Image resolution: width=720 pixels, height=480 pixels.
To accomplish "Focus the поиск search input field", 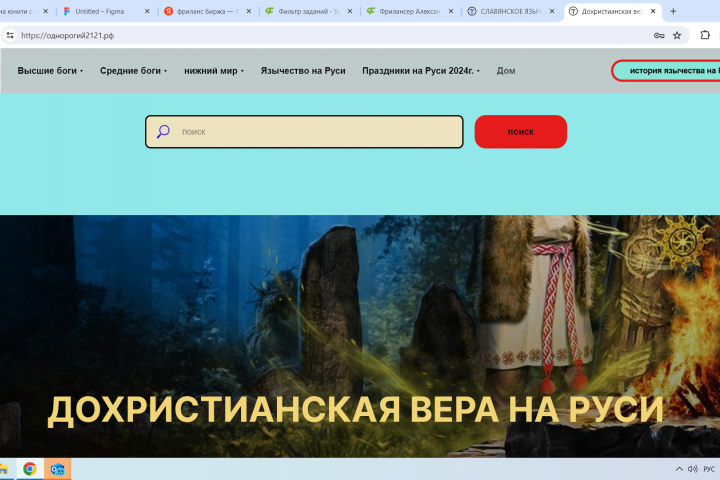I will pos(304,132).
